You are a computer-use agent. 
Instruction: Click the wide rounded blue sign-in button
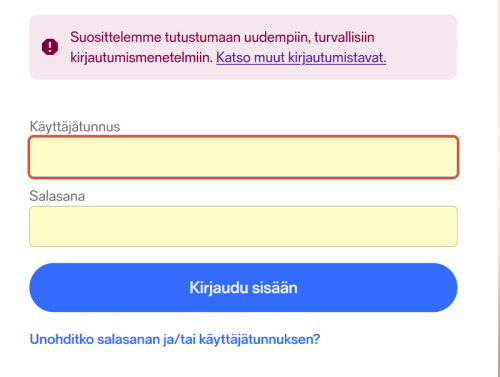tap(243, 287)
